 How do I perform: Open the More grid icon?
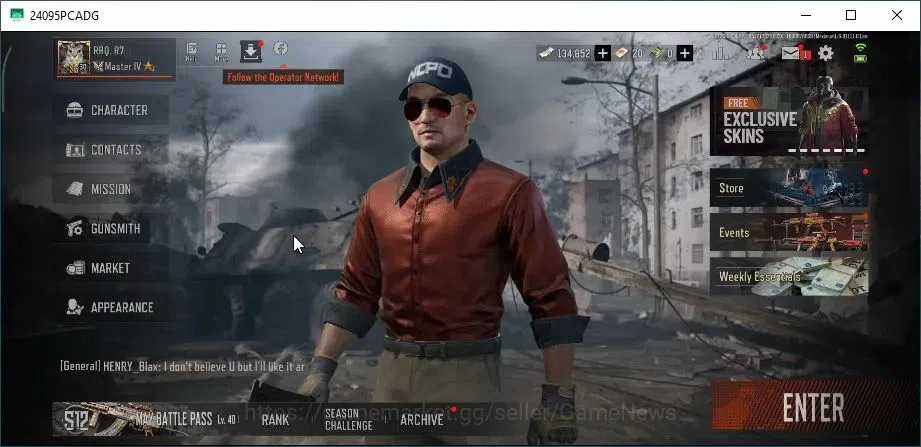point(221,52)
